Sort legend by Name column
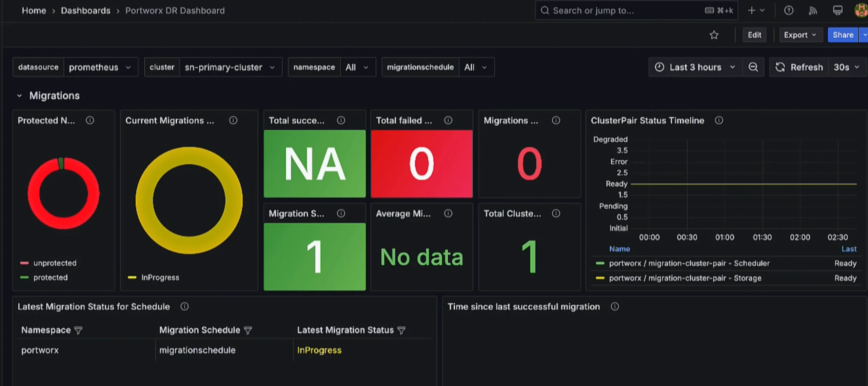This screenshot has height=386, width=868. (619, 249)
